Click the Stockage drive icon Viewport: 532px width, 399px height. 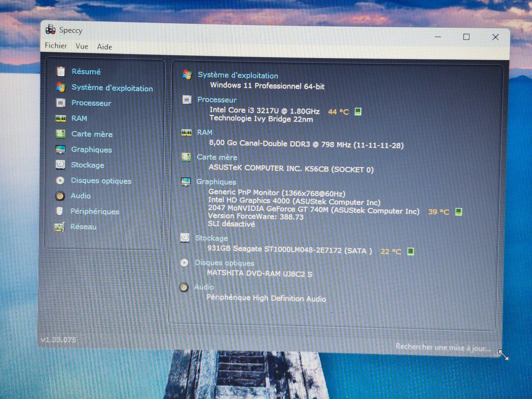(61, 165)
